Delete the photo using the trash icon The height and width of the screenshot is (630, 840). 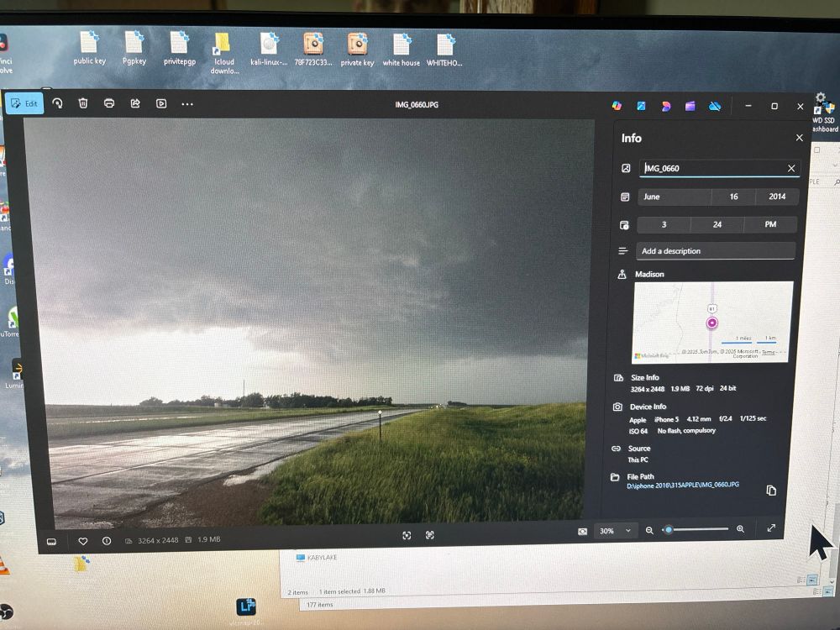(83, 103)
